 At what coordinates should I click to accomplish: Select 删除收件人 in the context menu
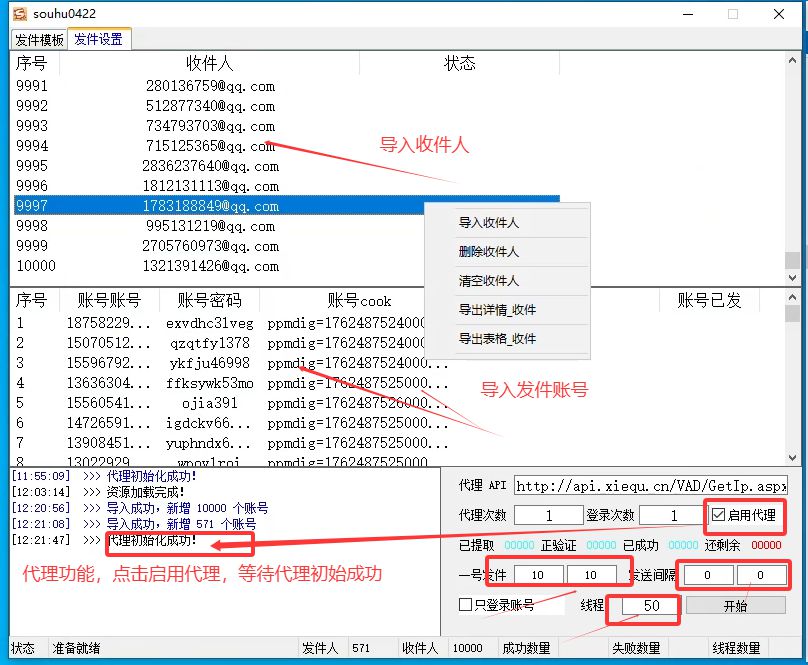point(489,252)
